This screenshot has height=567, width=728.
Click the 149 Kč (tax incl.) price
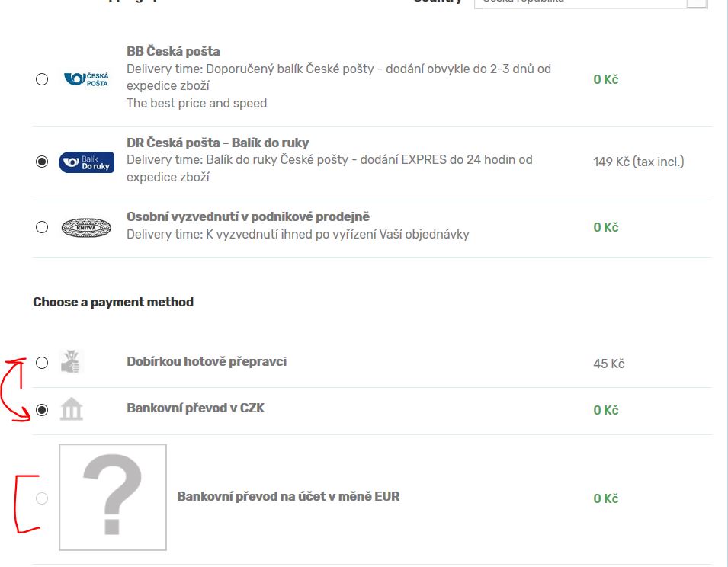pyautogui.click(x=638, y=162)
